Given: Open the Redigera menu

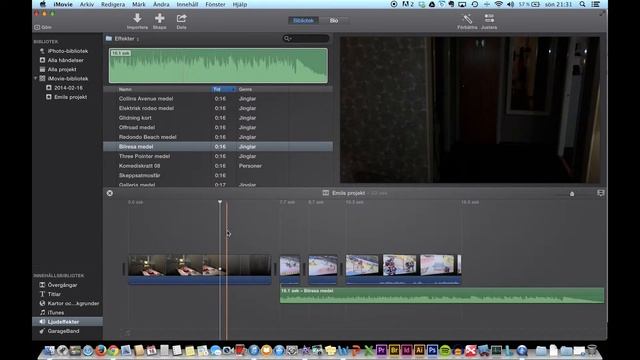Looking at the screenshot, I should point(113,4).
